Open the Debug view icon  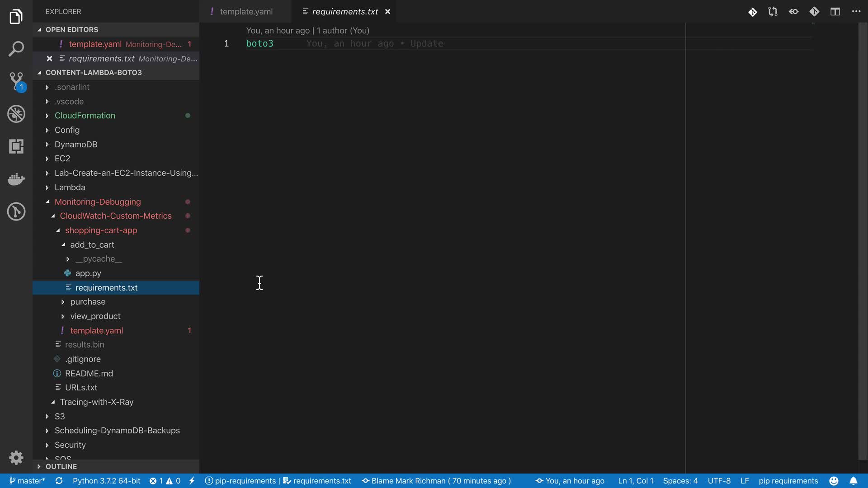tap(16, 114)
